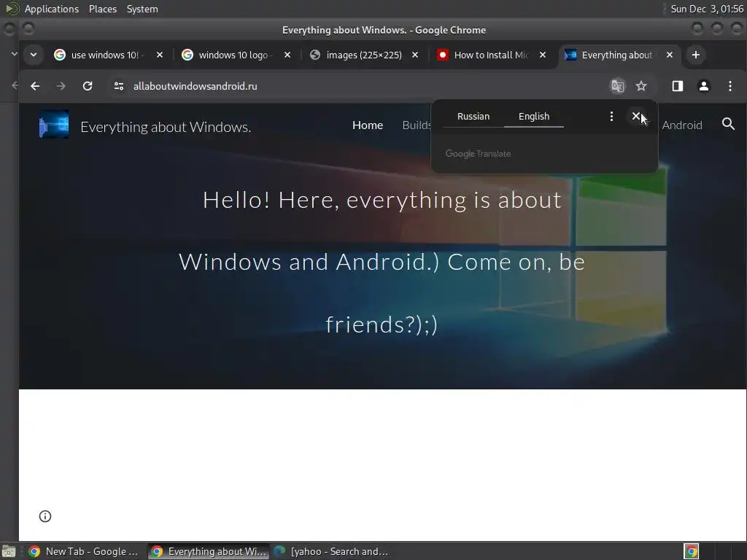Click the Android navigation link
Image resolution: width=747 pixels, height=560 pixels.
682,125
